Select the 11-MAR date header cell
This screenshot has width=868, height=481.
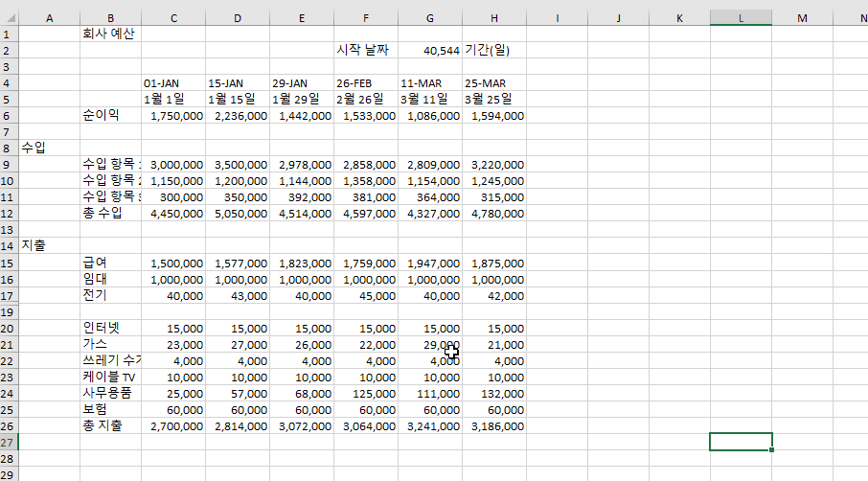[429, 83]
